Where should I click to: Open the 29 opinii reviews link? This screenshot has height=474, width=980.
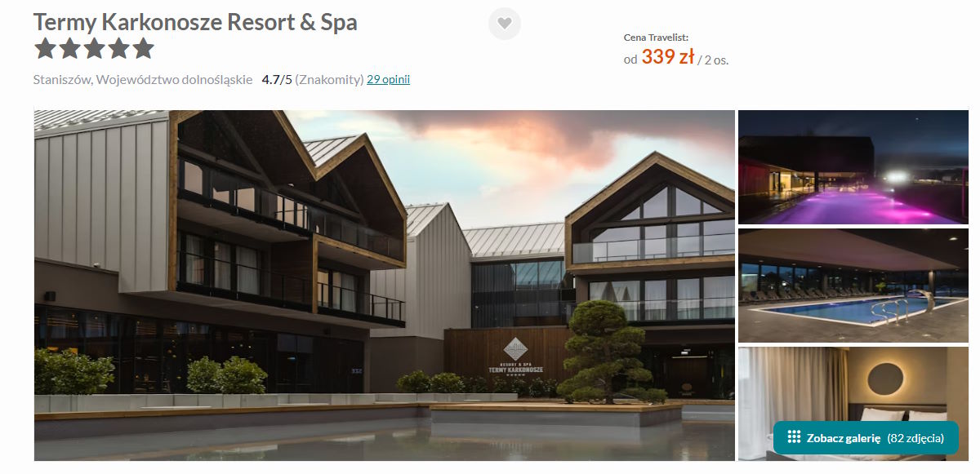(388, 80)
